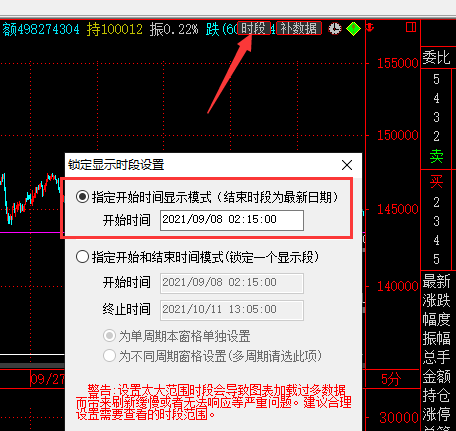Image resolution: width=456 pixels, height=431 pixels.
Task: Click the 145000 price axis label
Action: coord(397,209)
